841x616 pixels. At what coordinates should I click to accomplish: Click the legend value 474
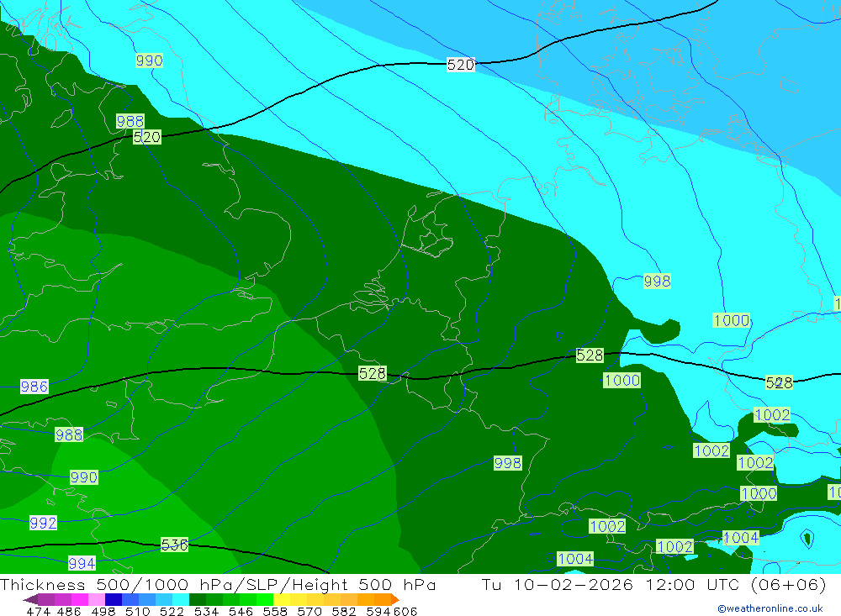pyautogui.click(x=39, y=611)
